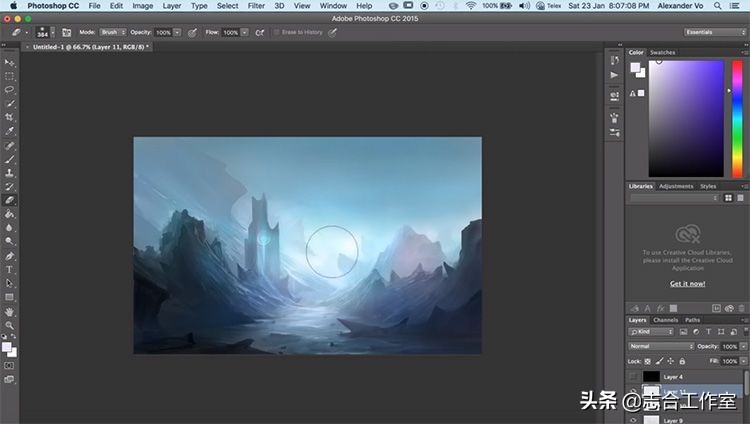The height and width of the screenshot is (424, 750).
Task: Toggle lock position of layer
Action: point(671,361)
